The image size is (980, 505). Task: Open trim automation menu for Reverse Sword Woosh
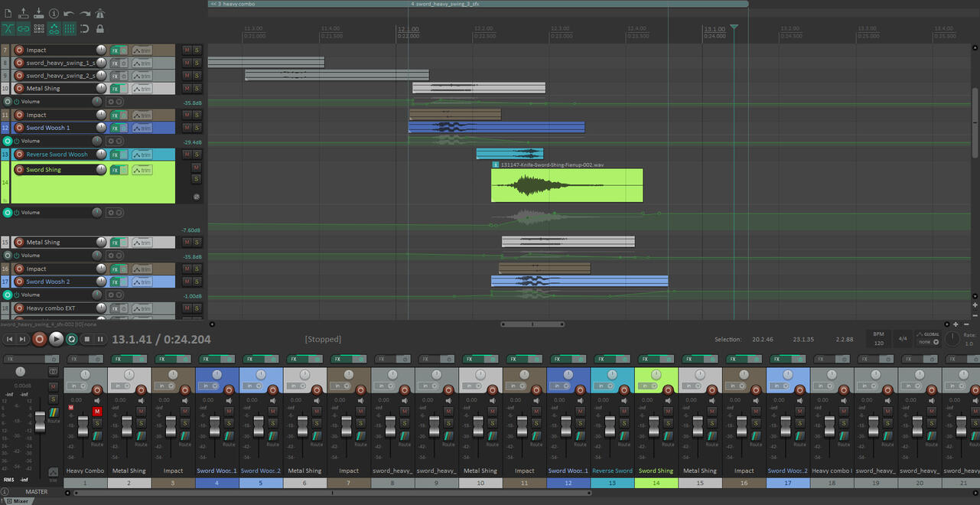pyautogui.click(x=142, y=155)
